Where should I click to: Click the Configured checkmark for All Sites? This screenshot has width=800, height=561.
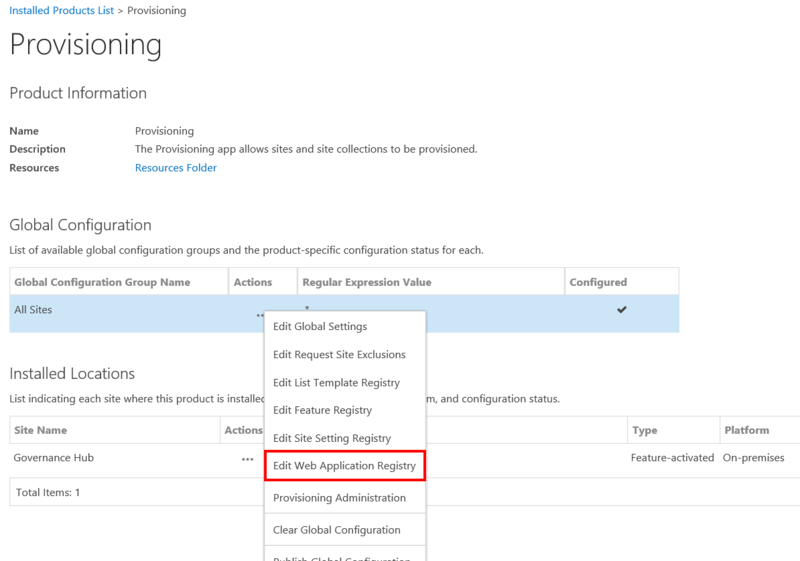click(621, 310)
